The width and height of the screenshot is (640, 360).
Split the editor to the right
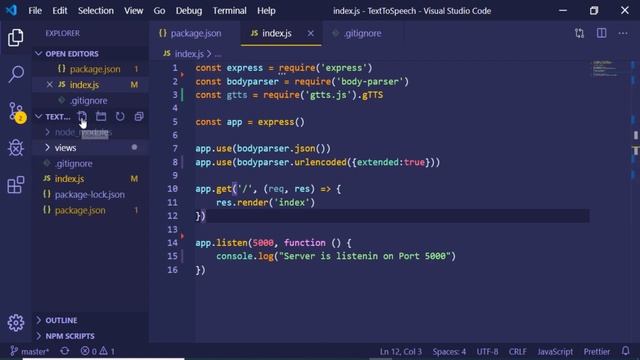pos(601,33)
